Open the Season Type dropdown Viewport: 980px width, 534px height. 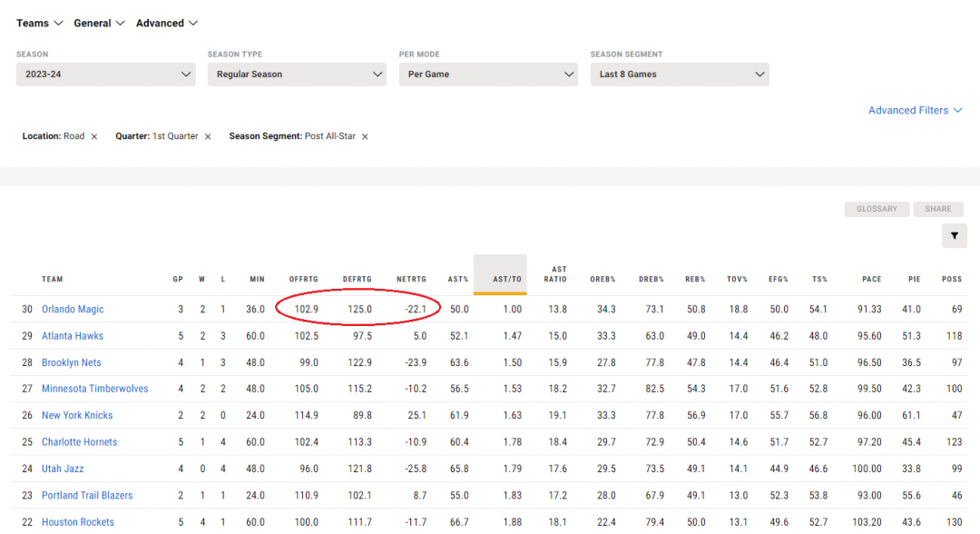(x=297, y=74)
